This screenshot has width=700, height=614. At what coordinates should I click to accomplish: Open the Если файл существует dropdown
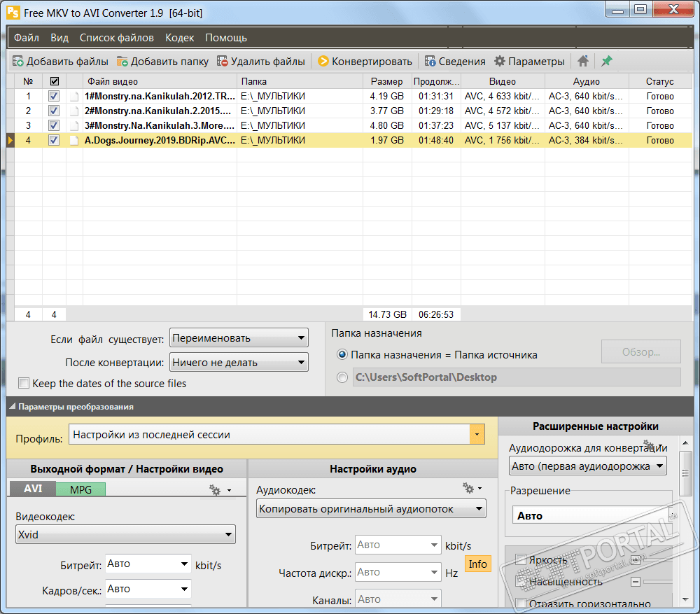239,338
